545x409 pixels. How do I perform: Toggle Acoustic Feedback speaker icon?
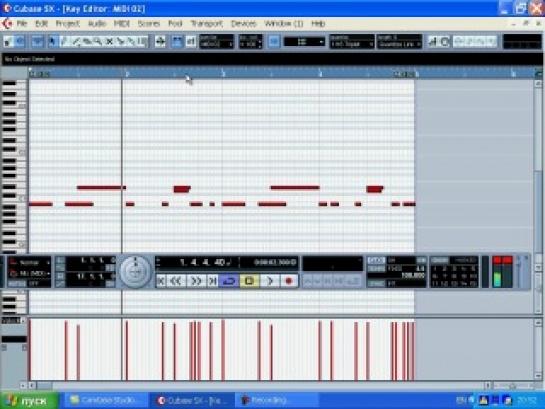(20, 42)
